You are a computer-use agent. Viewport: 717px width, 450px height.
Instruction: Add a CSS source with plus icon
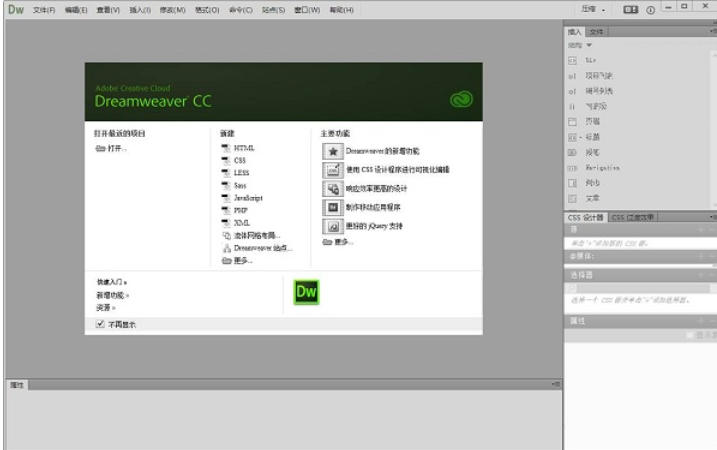click(701, 229)
